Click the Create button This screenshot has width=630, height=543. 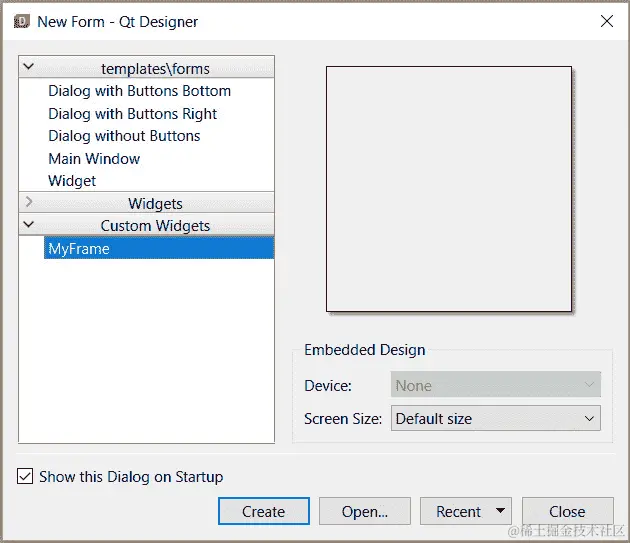tap(264, 511)
